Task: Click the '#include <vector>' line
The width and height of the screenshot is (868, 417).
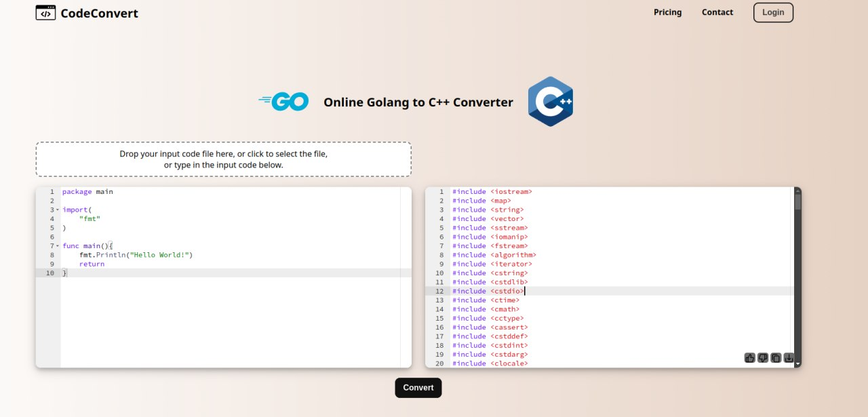Action: pyautogui.click(x=488, y=219)
